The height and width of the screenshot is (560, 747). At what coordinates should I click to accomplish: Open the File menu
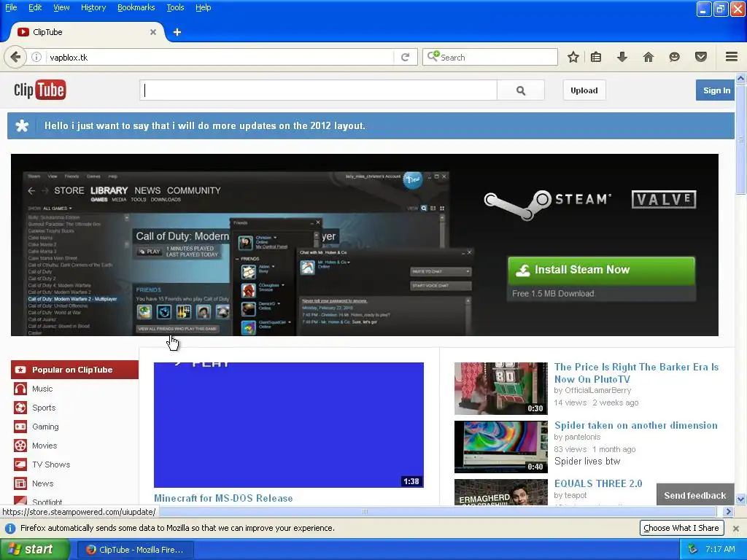(11, 7)
